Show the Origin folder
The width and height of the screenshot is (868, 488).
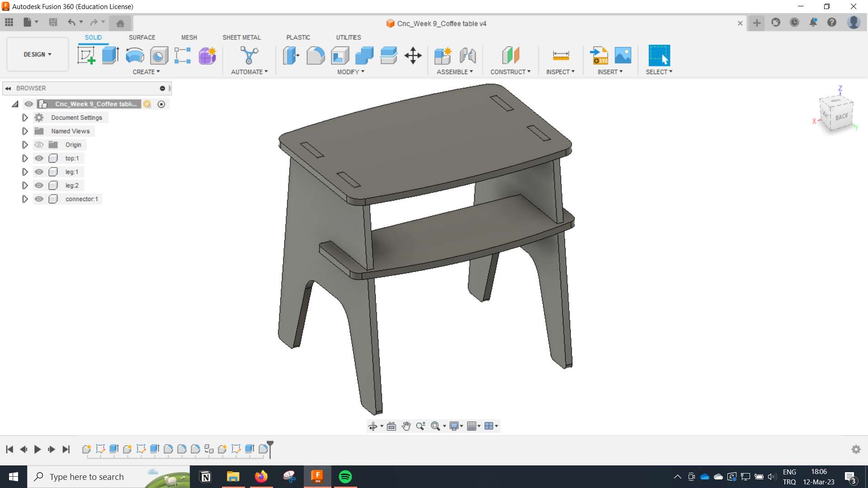tap(39, 145)
